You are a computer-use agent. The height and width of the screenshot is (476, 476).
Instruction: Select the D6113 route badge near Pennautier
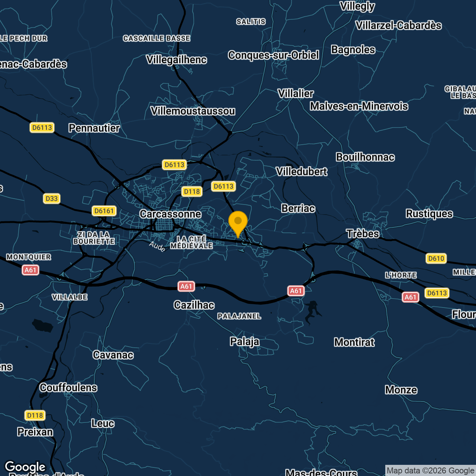tap(42, 127)
